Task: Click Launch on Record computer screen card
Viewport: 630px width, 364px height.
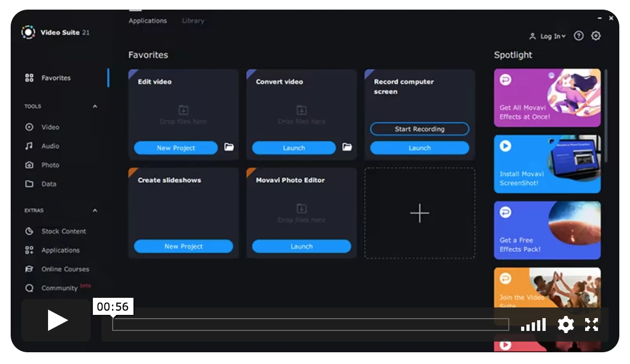Action: pos(420,148)
